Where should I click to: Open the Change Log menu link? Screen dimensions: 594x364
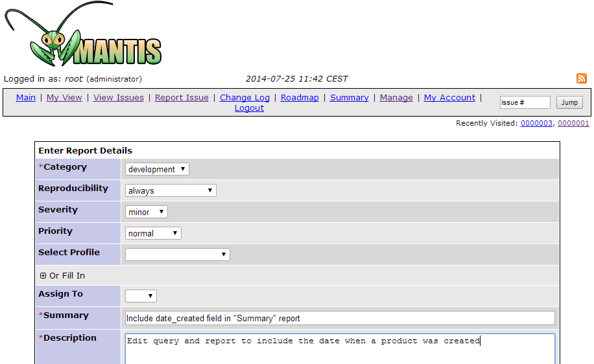coord(244,98)
